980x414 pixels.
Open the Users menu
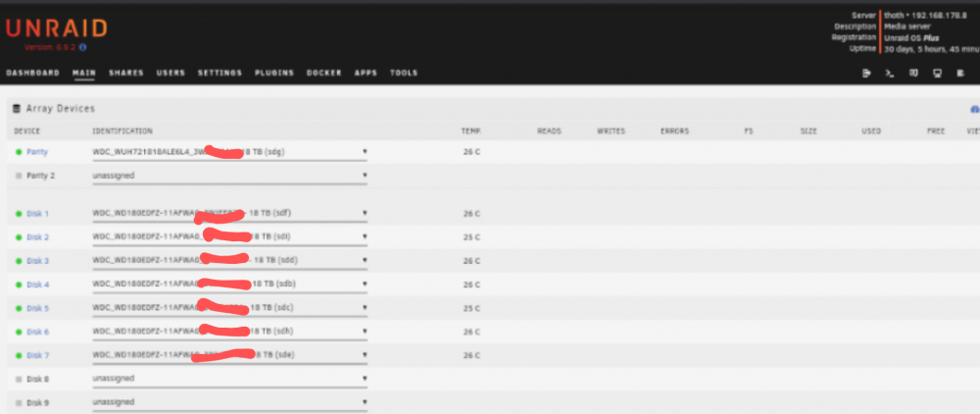click(x=171, y=74)
